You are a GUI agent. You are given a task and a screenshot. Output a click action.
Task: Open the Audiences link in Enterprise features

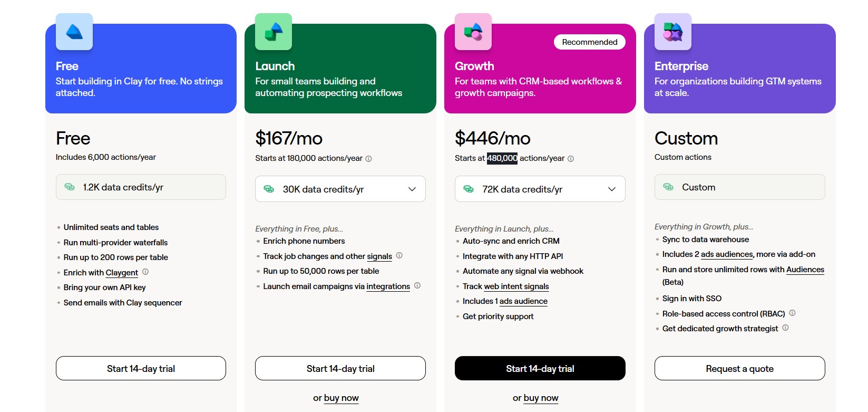(805, 270)
